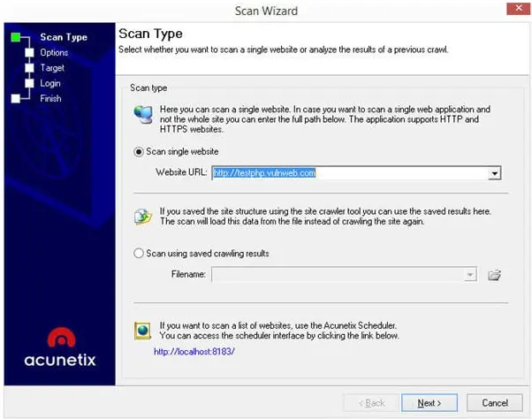532x419 pixels.
Task: Click the greyed-out Back button
Action: 371,403
